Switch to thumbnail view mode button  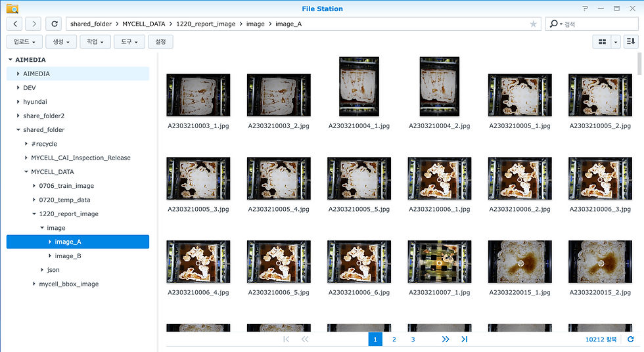pyautogui.click(x=602, y=41)
